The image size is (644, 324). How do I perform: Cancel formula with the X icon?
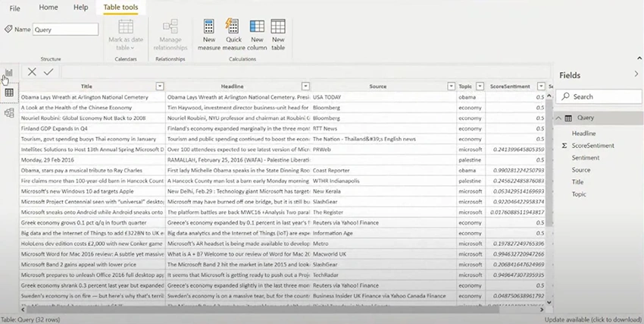(x=32, y=72)
